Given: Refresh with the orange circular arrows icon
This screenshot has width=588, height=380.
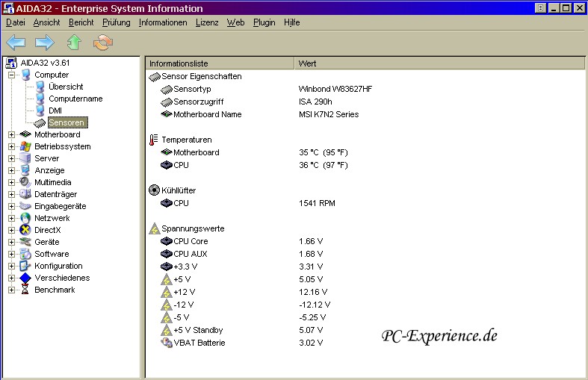Looking at the screenshot, I should [103, 43].
